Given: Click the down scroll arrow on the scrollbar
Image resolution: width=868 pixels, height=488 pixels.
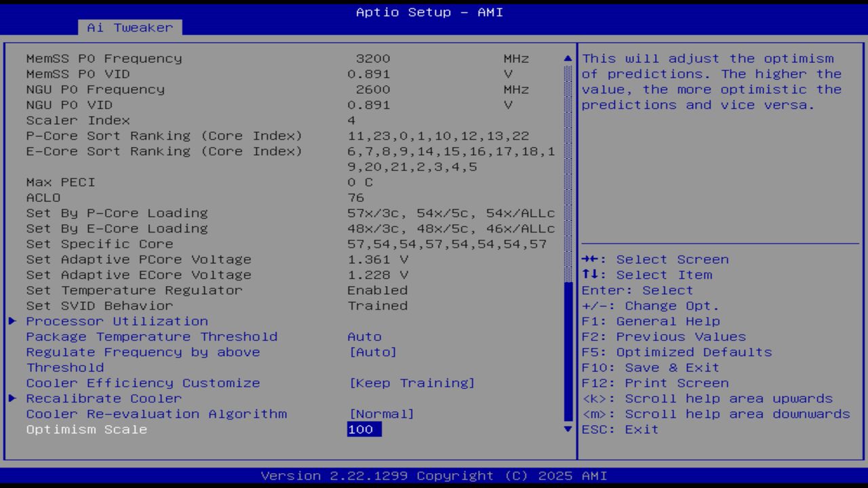Looking at the screenshot, I should click(567, 429).
